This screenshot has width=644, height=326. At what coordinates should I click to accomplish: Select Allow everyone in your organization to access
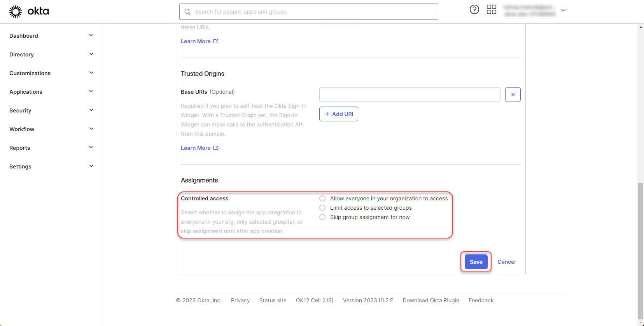322,198
